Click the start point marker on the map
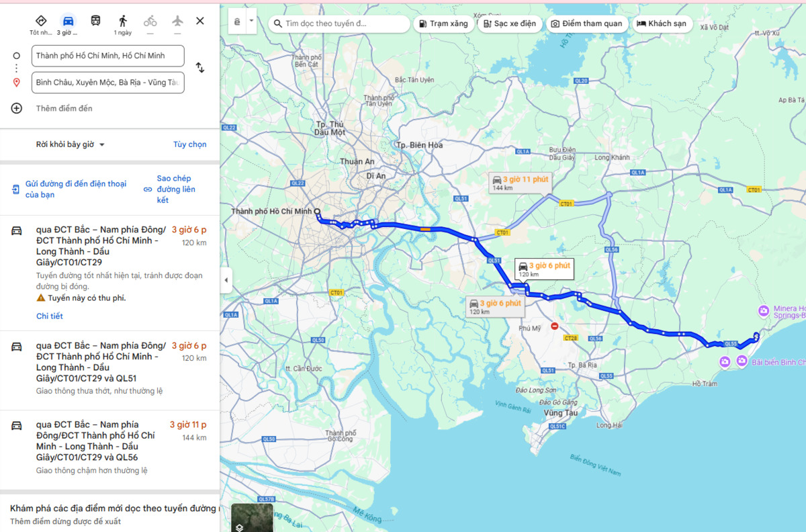 (x=317, y=211)
